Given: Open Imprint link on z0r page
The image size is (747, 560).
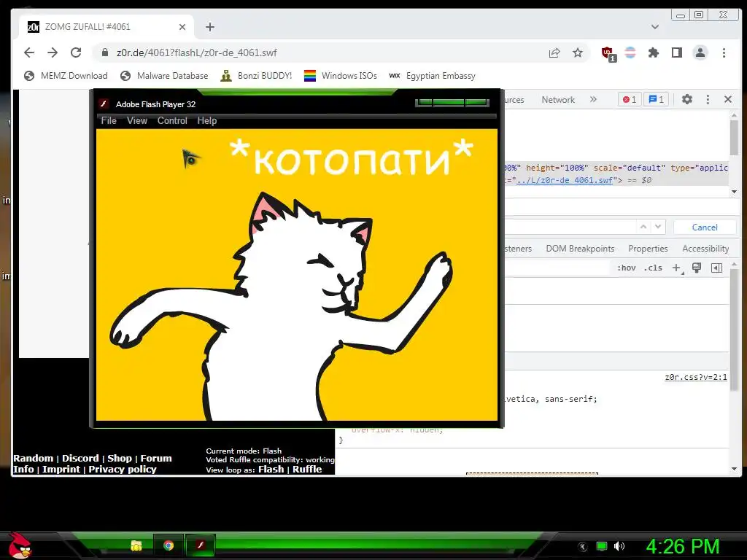Looking at the screenshot, I should click(61, 469).
